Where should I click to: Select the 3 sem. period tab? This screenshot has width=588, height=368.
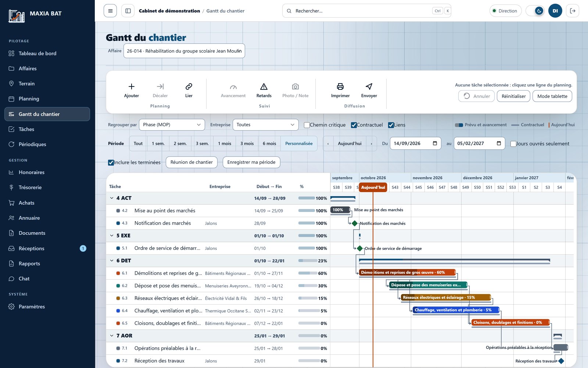click(x=202, y=144)
